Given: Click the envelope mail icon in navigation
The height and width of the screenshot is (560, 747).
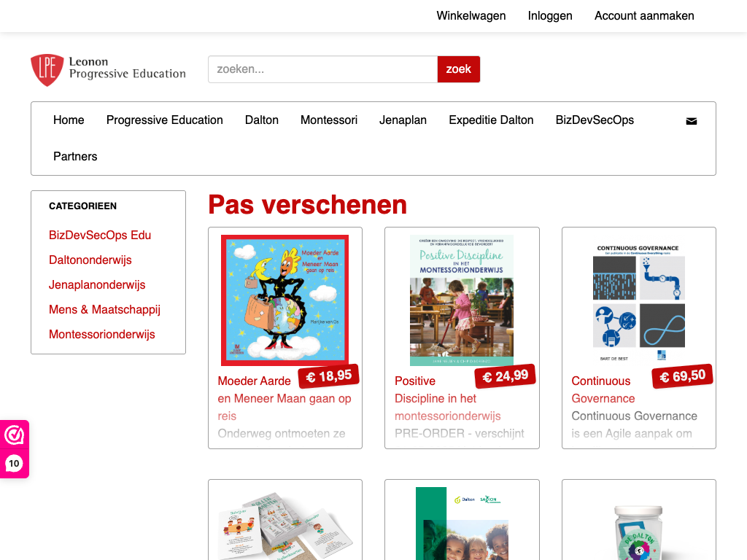Looking at the screenshot, I should pyautogui.click(x=692, y=121).
